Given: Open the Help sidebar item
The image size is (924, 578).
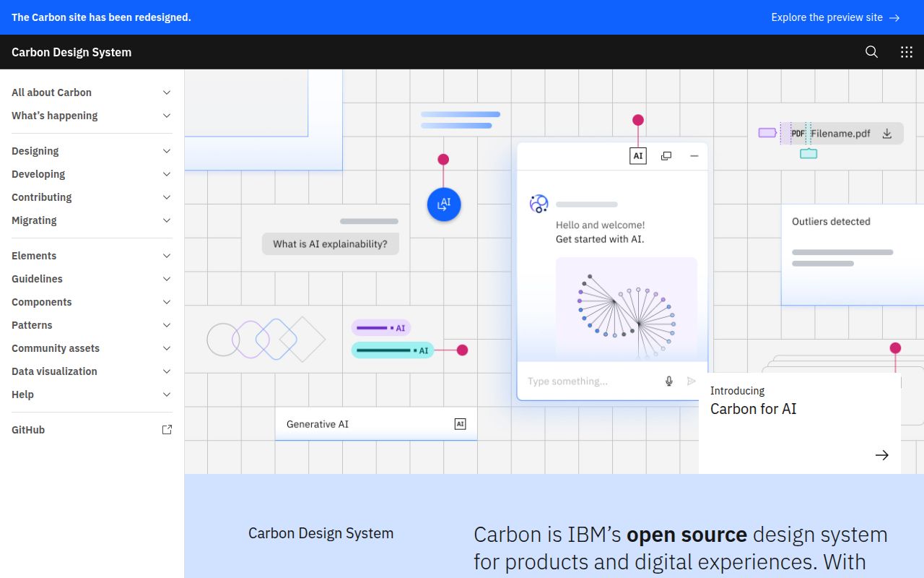Looking at the screenshot, I should point(92,394).
